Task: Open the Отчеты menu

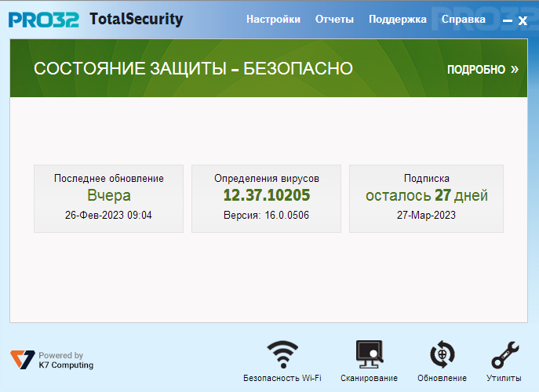Action: tap(334, 20)
